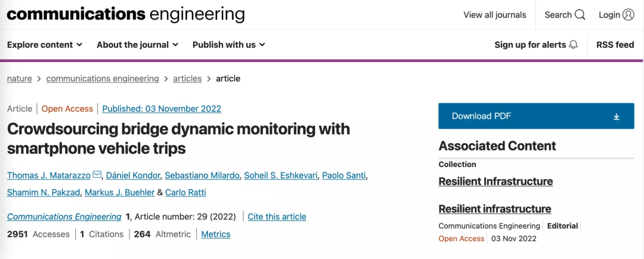Viewport: 644px width, 259px height.
Task: Click the search magnifier icon
Action: coord(580,15)
